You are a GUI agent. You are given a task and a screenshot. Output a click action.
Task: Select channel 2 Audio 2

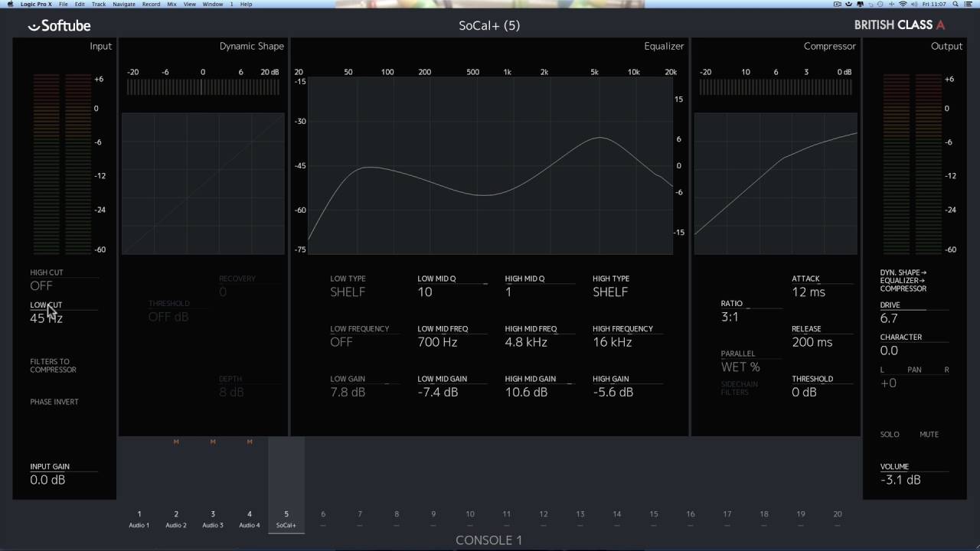(176, 519)
